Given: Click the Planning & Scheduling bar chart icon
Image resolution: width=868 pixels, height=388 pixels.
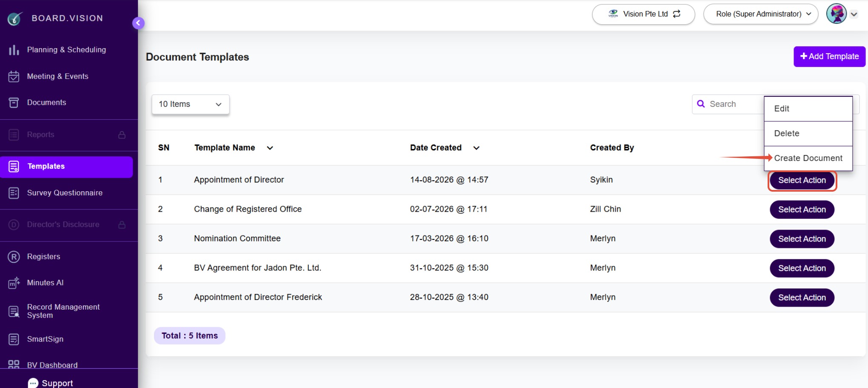Looking at the screenshot, I should 14,50.
